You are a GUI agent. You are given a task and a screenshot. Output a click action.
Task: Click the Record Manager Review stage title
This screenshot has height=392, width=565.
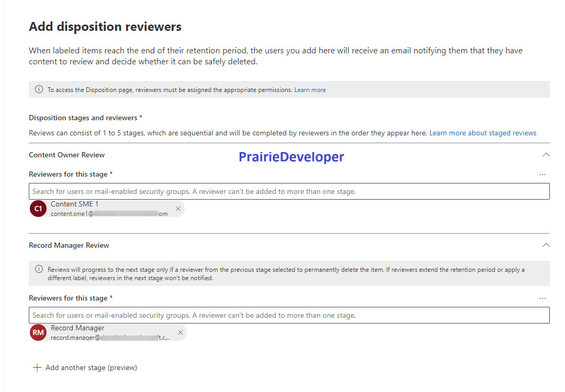tap(69, 245)
